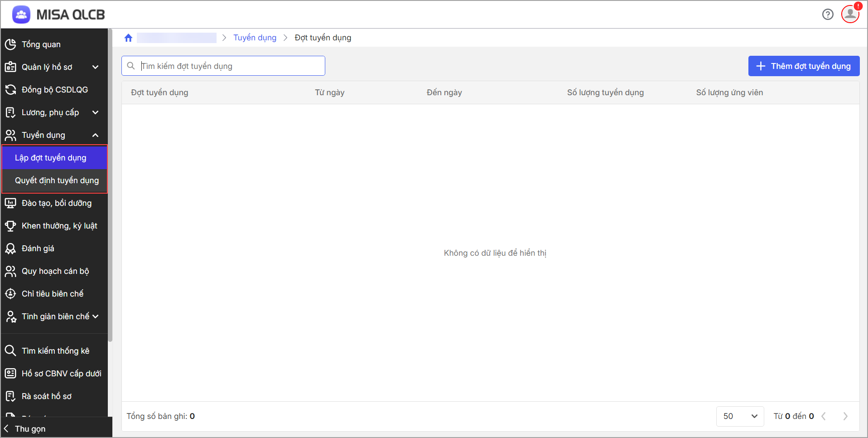Click Thêm đợt tuyển dụng button

[804, 66]
